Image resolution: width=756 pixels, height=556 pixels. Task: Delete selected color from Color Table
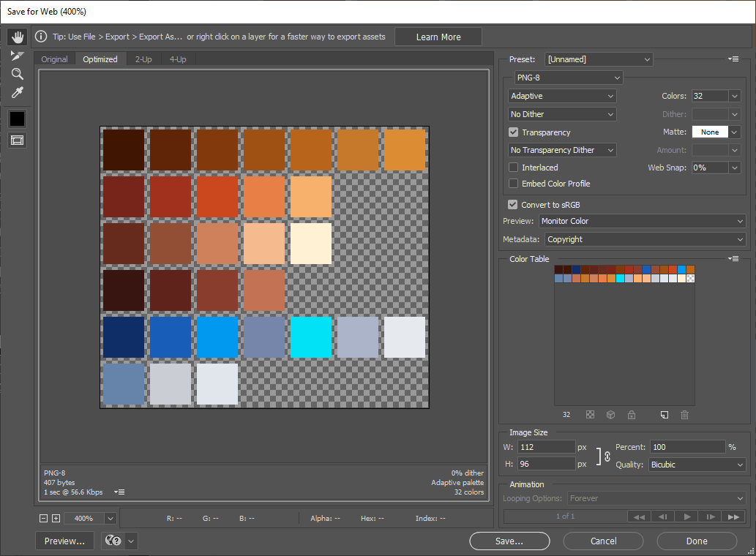pyautogui.click(x=684, y=415)
